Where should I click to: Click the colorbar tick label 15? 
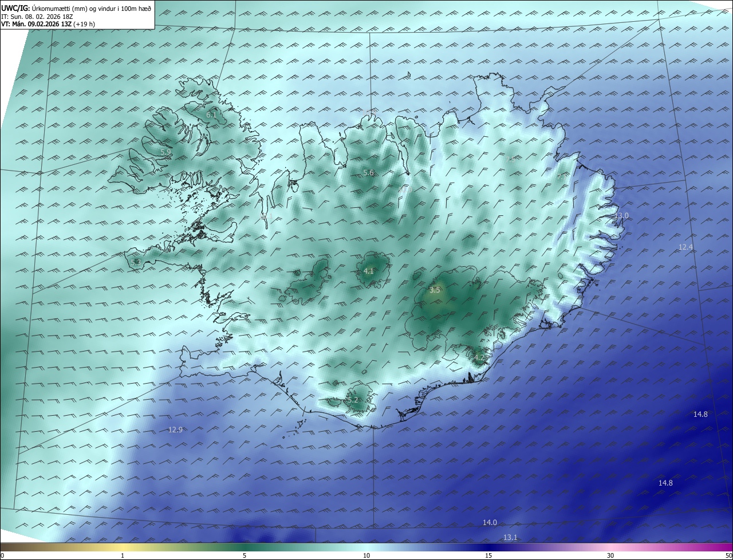(488, 555)
